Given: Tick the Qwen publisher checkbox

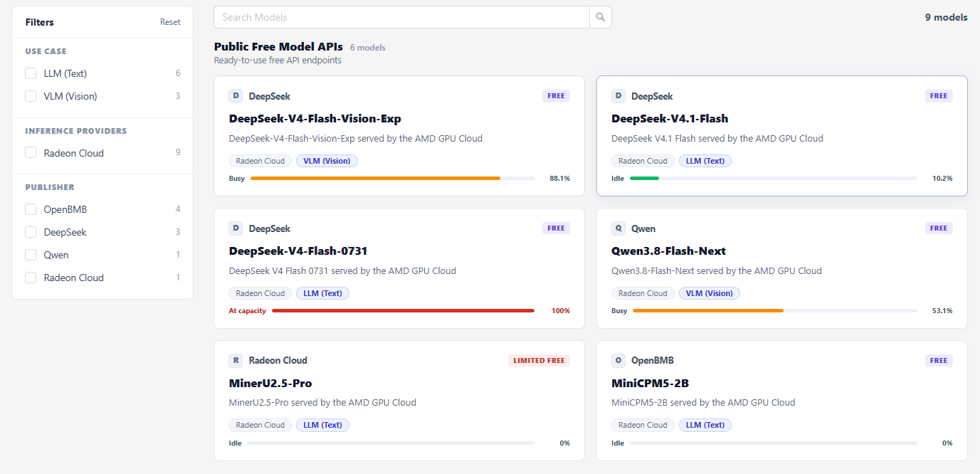Looking at the screenshot, I should pos(31,255).
